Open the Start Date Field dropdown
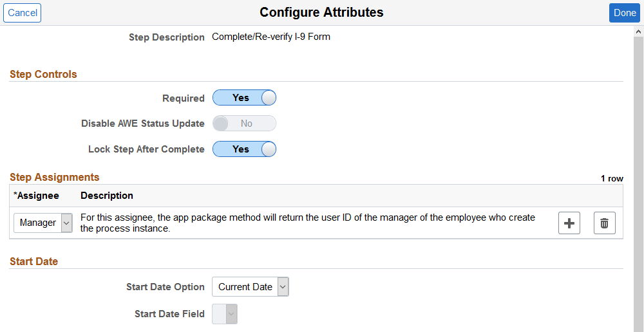This screenshot has height=332, width=644. (x=225, y=314)
